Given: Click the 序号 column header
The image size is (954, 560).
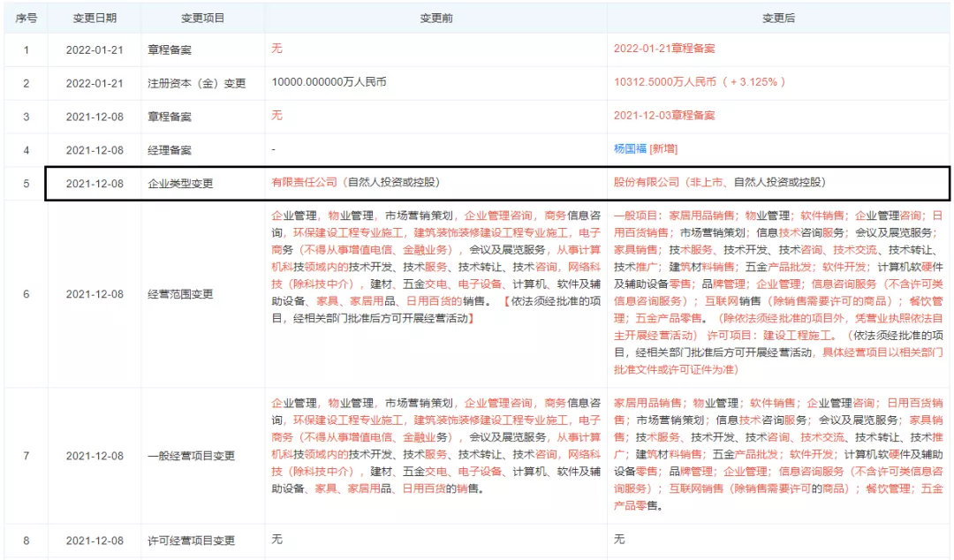Looking at the screenshot, I should [x=26, y=19].
